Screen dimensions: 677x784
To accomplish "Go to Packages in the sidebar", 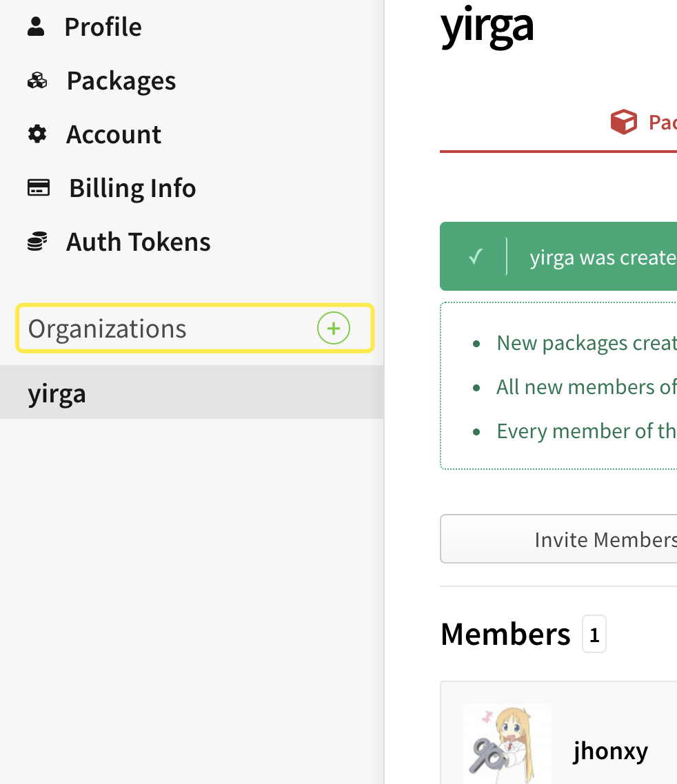I will click(121, 81).
